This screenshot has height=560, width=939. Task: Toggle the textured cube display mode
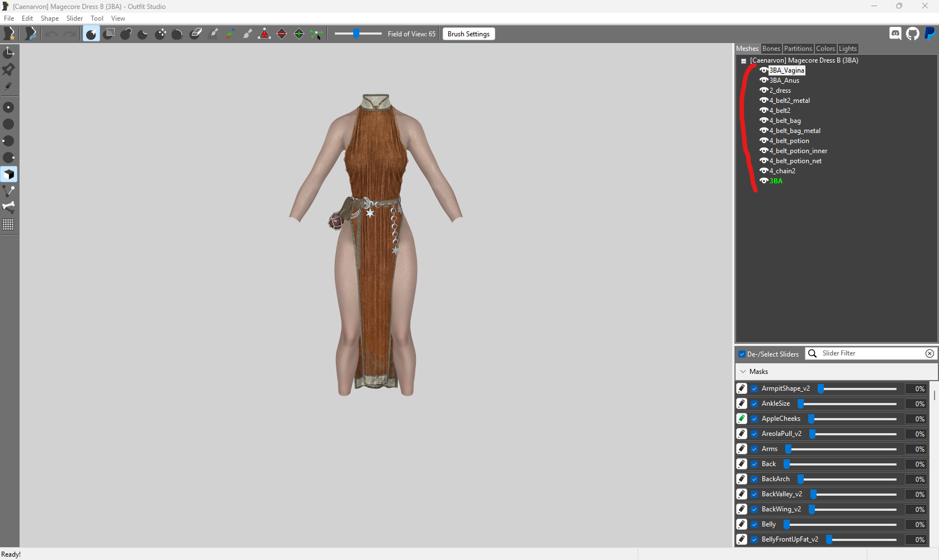pos(9,174)
